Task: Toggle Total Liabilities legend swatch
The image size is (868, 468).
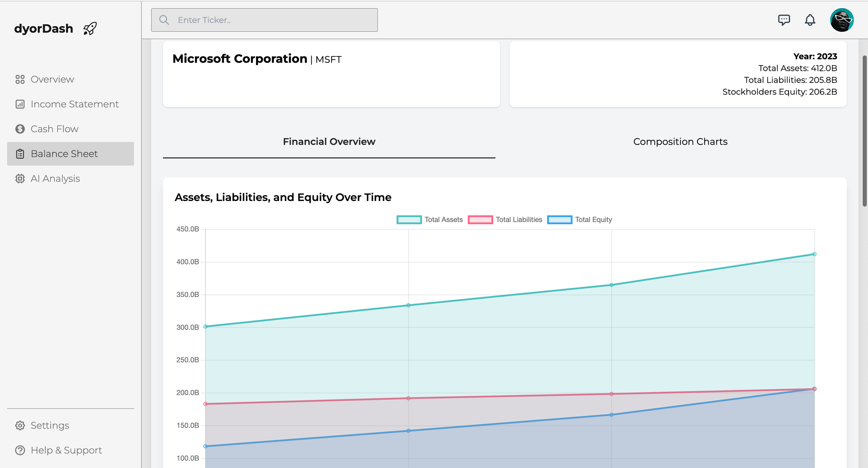Action: tap(480, 220)
